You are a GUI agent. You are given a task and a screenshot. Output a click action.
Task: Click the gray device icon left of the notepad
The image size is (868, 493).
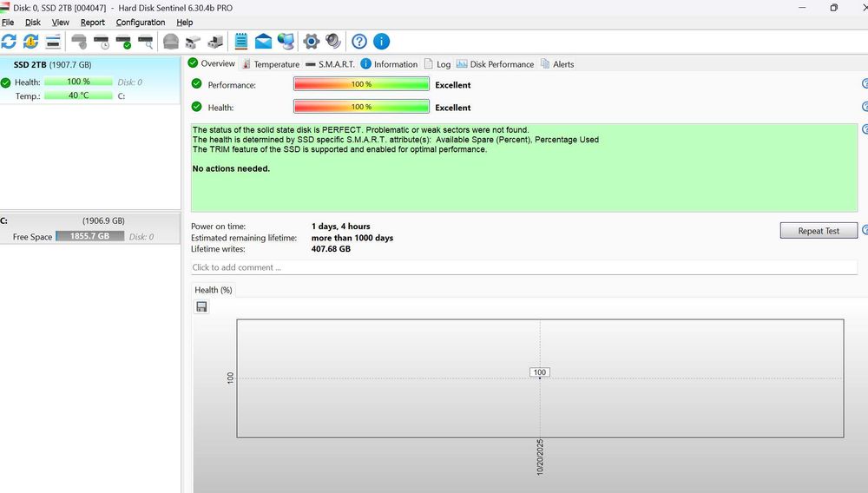215,42
